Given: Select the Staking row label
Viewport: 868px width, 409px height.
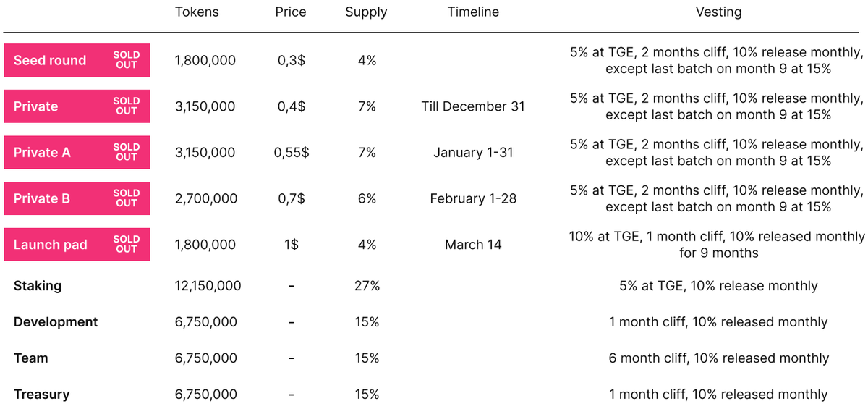Looking at the screenshot, I should pos(38,286).
